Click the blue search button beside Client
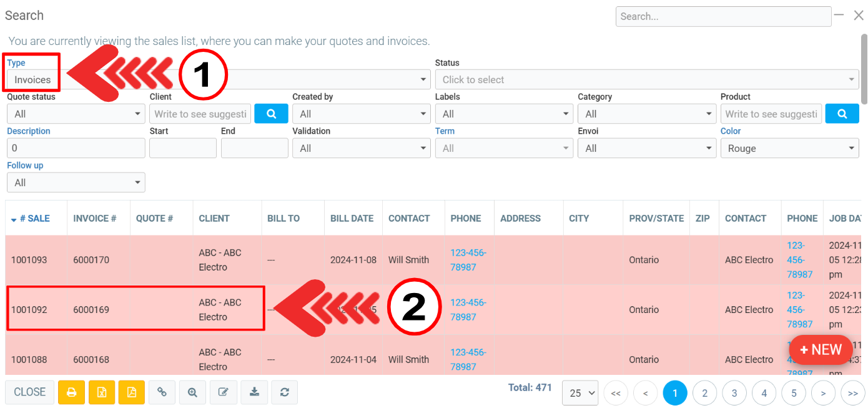The image size is (868, 408). [x=271, y=114]
